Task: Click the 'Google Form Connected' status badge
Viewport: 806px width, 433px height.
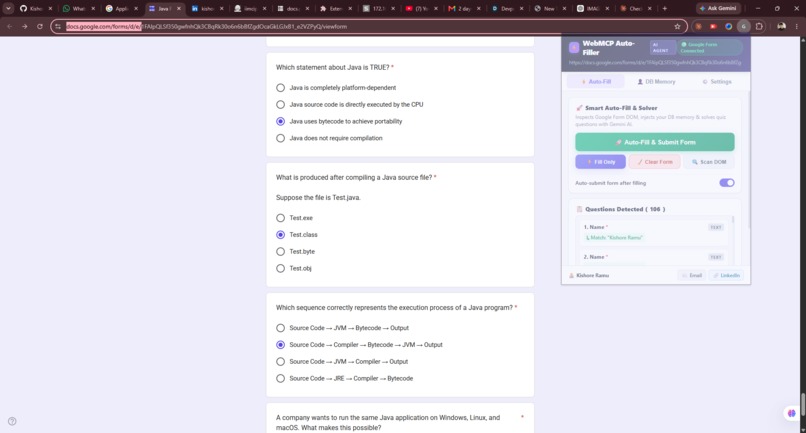Action: 709,48
